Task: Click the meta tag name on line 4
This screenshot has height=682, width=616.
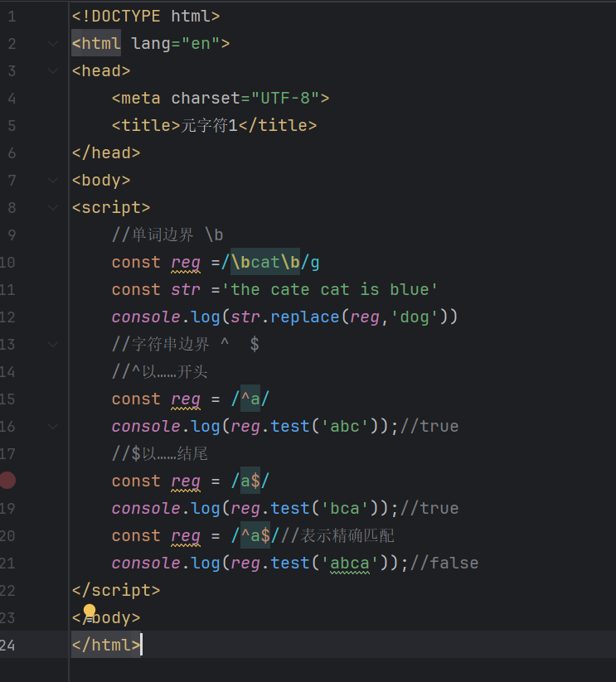Action: pyautogui.click(x=141, y=99)
